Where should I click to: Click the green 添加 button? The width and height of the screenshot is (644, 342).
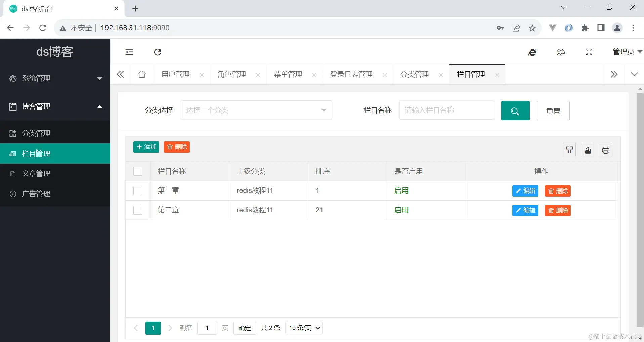(146, 147)
